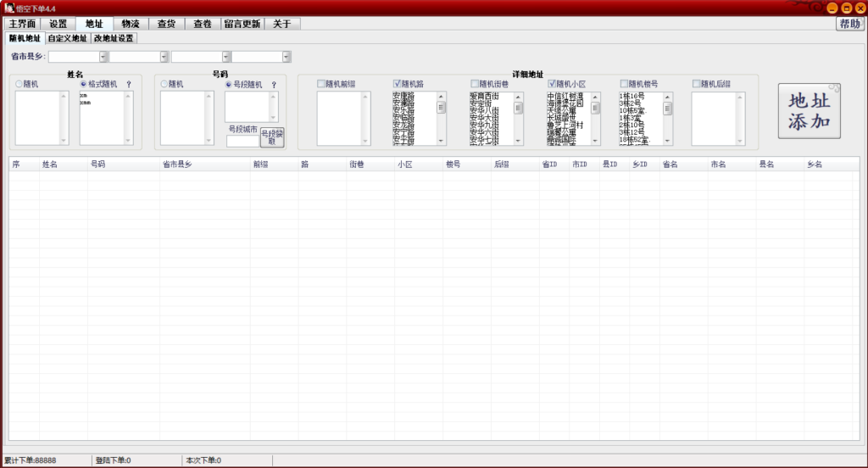Tick the 随机后缀 checkbox
The width and height of the screenshot is (868, 468).
click(x=697, y=83)
